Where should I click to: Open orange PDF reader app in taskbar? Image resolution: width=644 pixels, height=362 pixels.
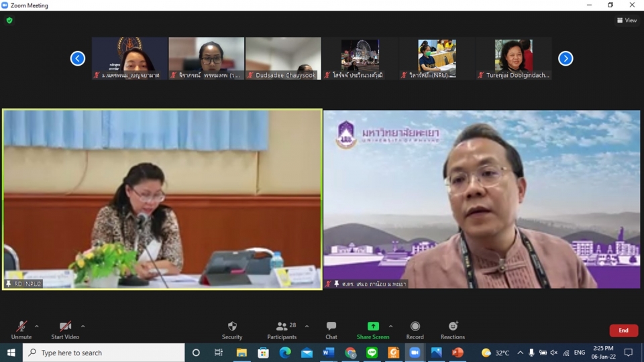[394, 353]
